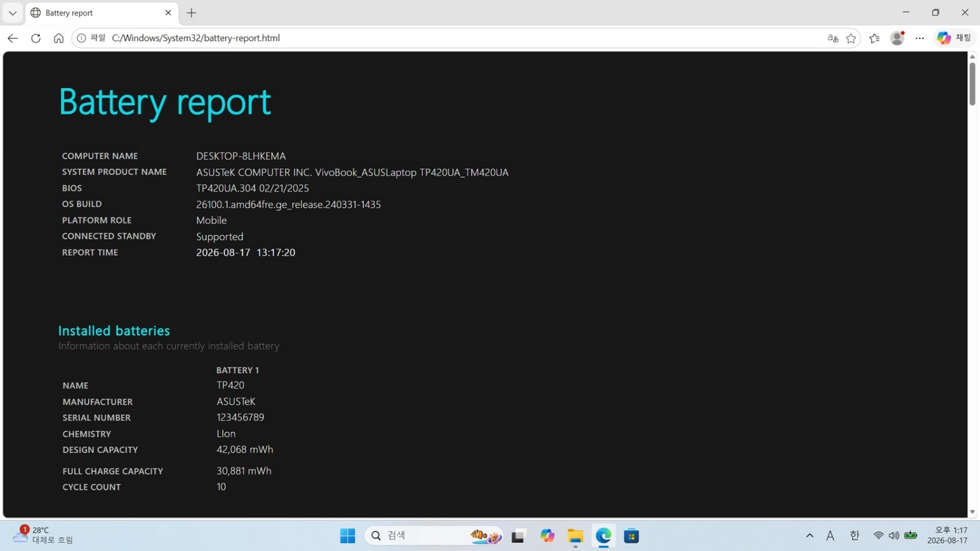
Task: Open the Wi-Fi network icon
Action: click(878, 536)
